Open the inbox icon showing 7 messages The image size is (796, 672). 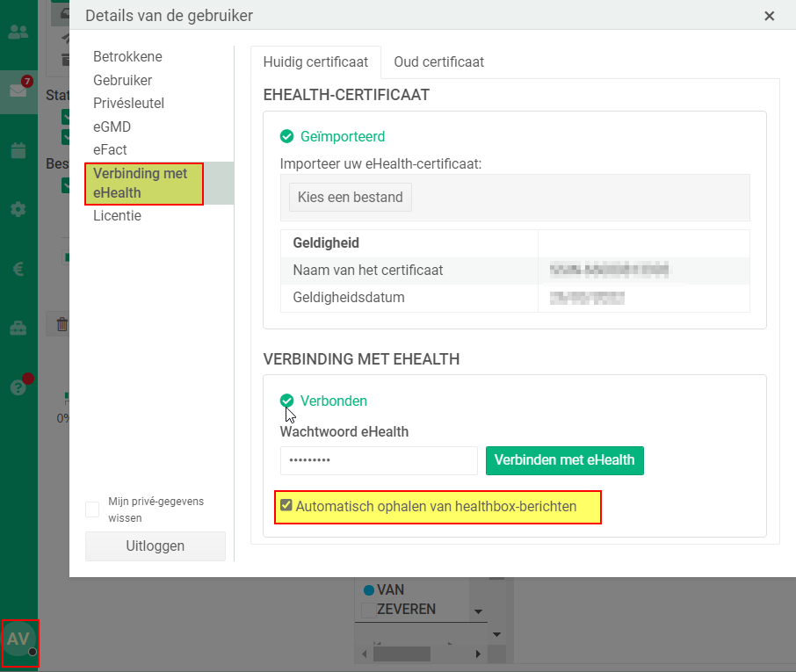(18, 91)
